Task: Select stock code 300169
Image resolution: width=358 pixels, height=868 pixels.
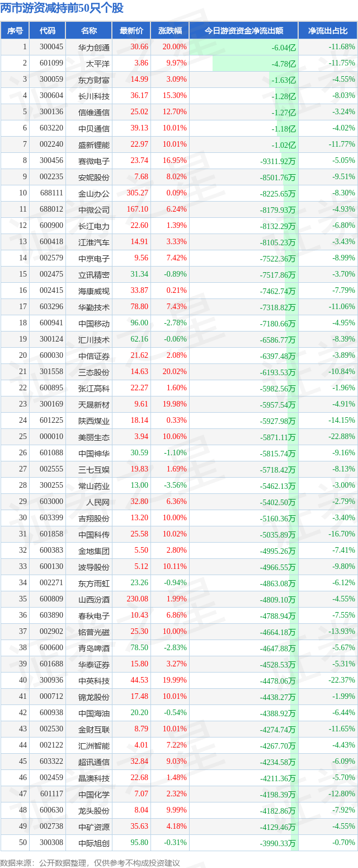Action: [x=51, y=404]
